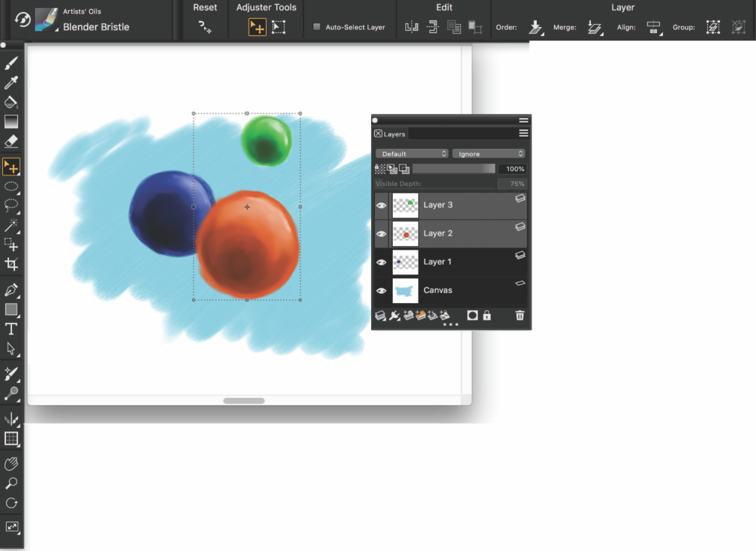Choose the Text tool

point(11,329)
